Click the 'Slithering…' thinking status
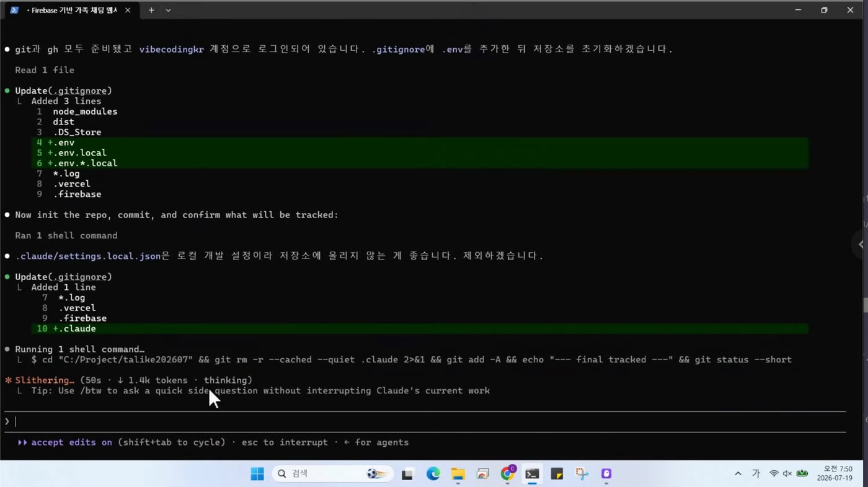 coord(45,380)
